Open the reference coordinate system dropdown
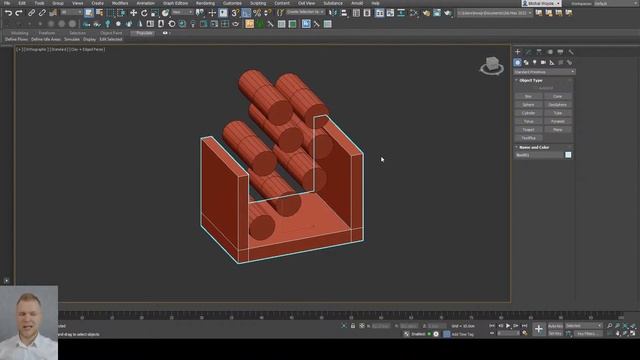This screenshot has height=360, width=640. pos(182,13)
